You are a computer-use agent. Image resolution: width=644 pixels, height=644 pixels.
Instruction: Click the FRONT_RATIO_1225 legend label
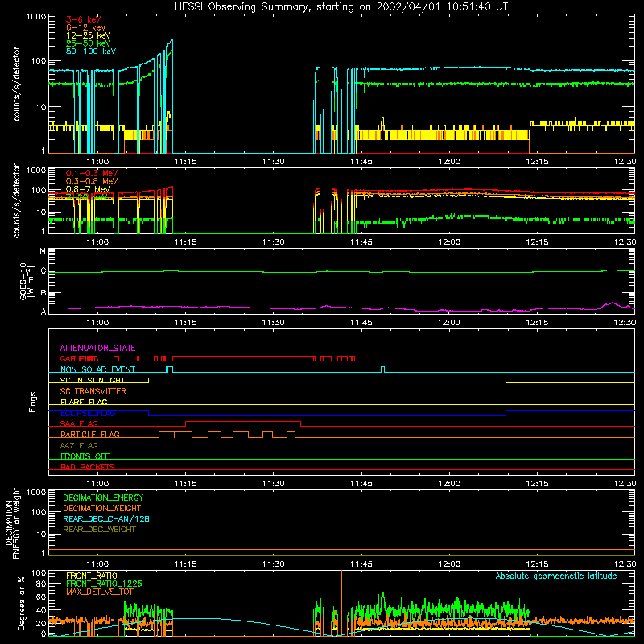pyautogui.click(x=104, y=584)
